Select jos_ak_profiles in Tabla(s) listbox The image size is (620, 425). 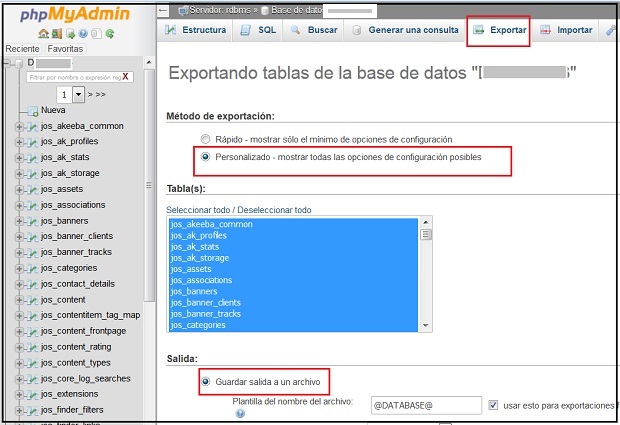point(294,235)
